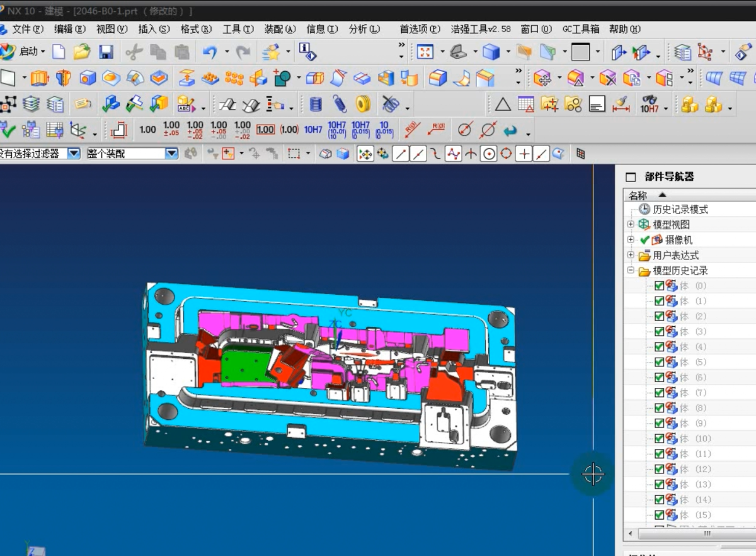The height and width of the screenshot is (556, 756).
Task: Click the 部件导航器 panel square icon
Action: 631,177
